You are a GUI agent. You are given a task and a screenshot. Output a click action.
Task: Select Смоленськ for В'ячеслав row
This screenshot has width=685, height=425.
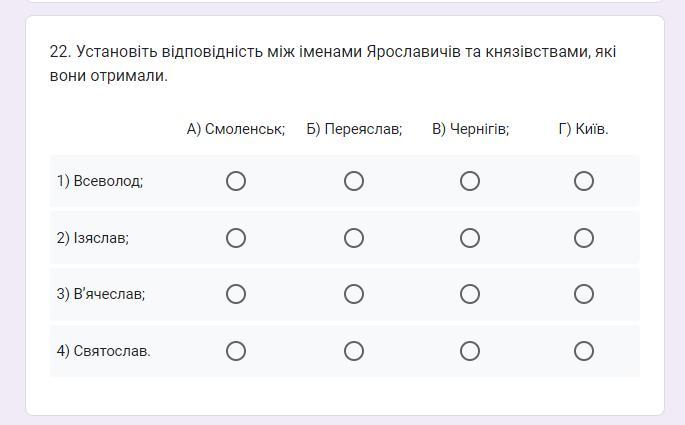[236, 294]
